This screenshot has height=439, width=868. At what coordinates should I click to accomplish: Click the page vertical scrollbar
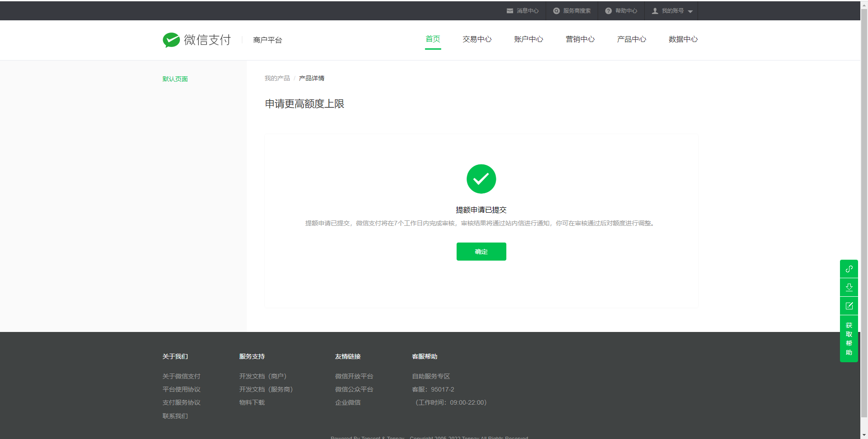click(864, 212)
